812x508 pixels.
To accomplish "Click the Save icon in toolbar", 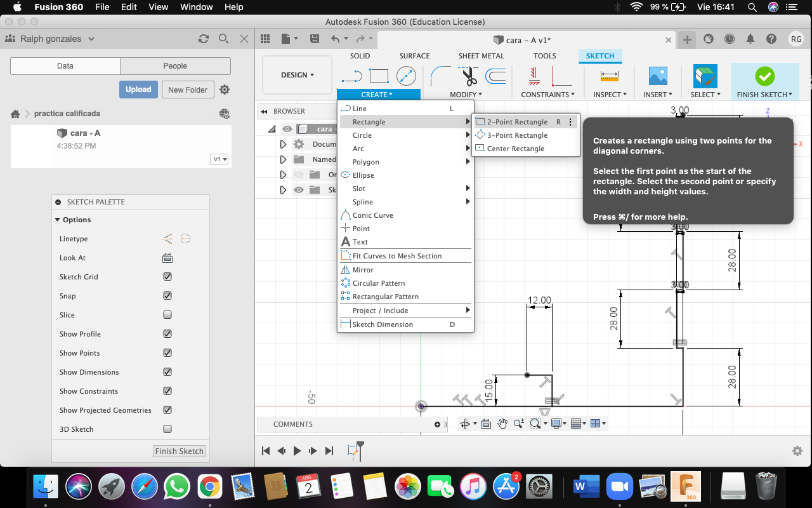I will click(x=315, y=39).
